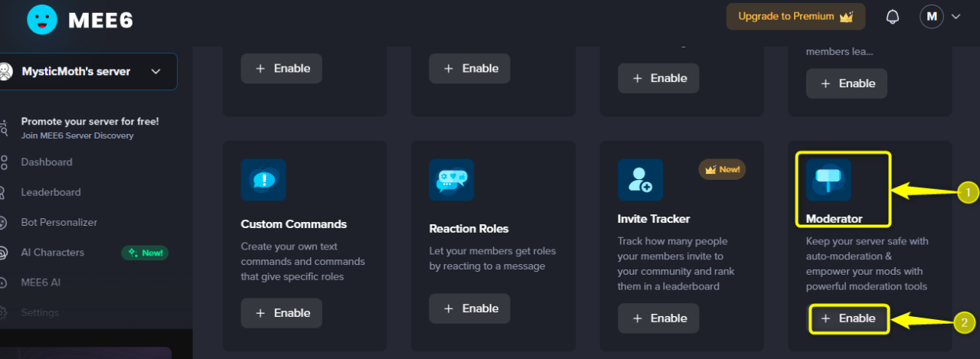Click Enable in top row third card
Viewport: 980px width, 359px height.
pos(658,78)
